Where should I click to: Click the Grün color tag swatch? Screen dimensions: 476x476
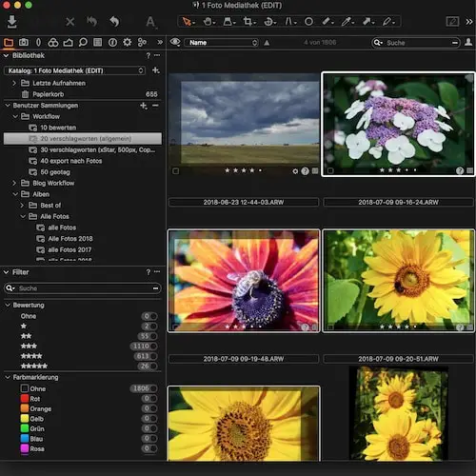[x=25, y=428]
